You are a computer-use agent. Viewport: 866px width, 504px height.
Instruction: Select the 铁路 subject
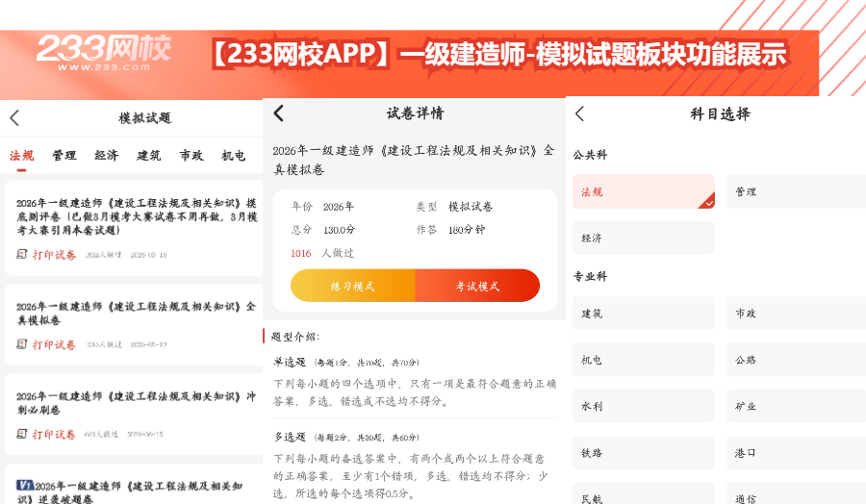click(644, 452)
